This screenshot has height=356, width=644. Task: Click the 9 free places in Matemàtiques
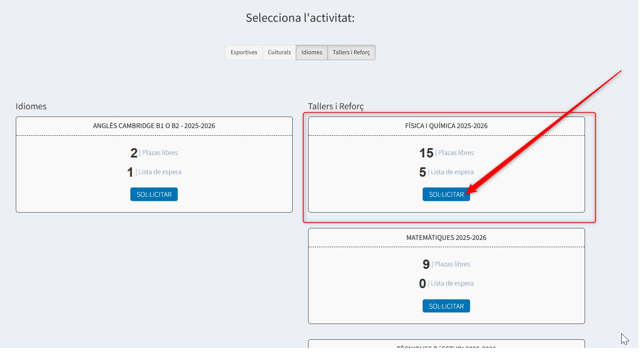point(426,265)
